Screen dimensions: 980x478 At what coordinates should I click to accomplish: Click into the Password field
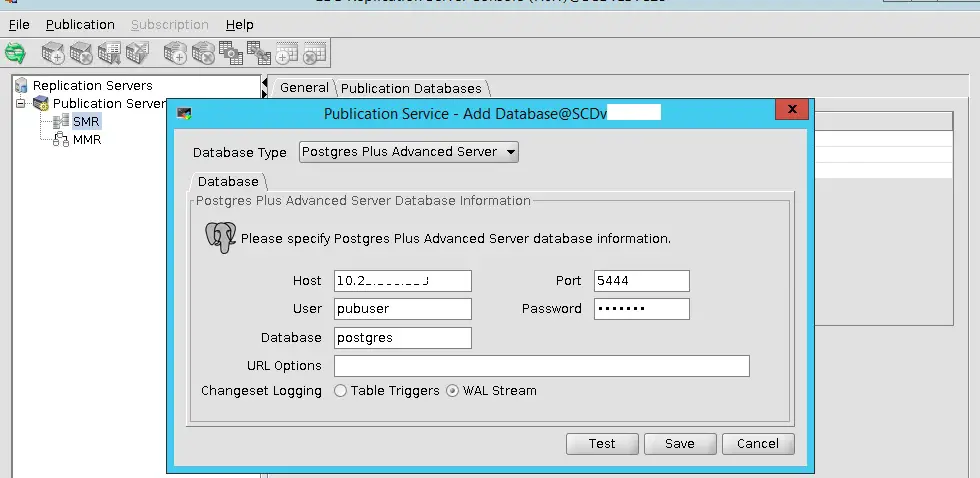tap(641, 309)
